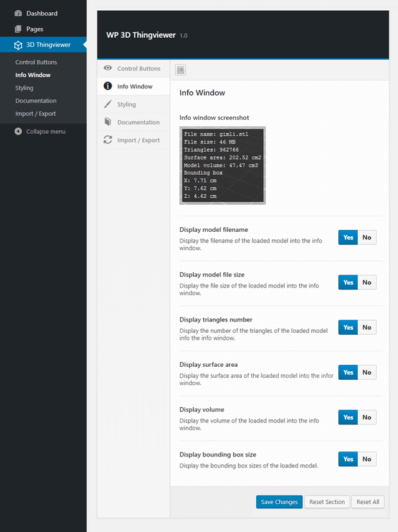The width and height of the screenshot is (398, 532).
Task: Click the 3D Thingviewer cube icon
Action: 18,45
